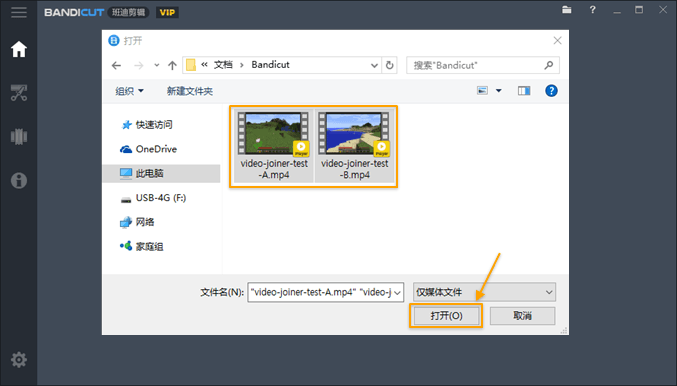Select USB-4G (F:) drive
Viewport: 677px width, 386px height.
(153, 198)
